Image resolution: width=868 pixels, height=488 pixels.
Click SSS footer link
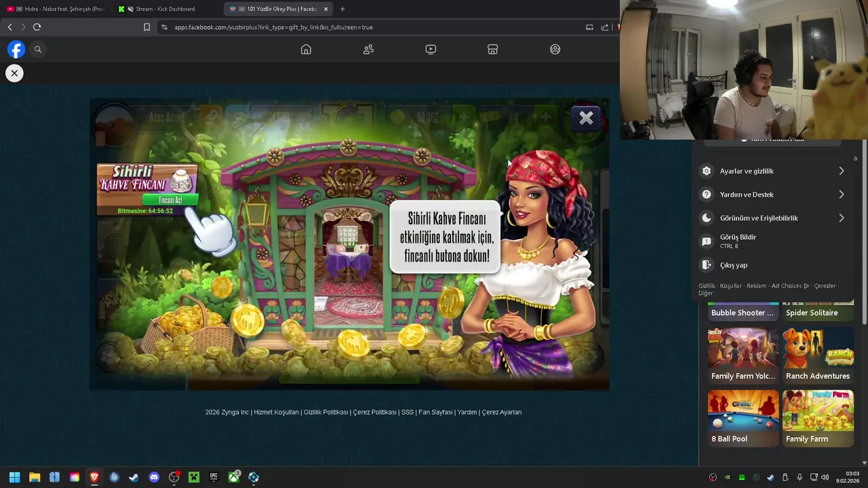click(407, 412)
